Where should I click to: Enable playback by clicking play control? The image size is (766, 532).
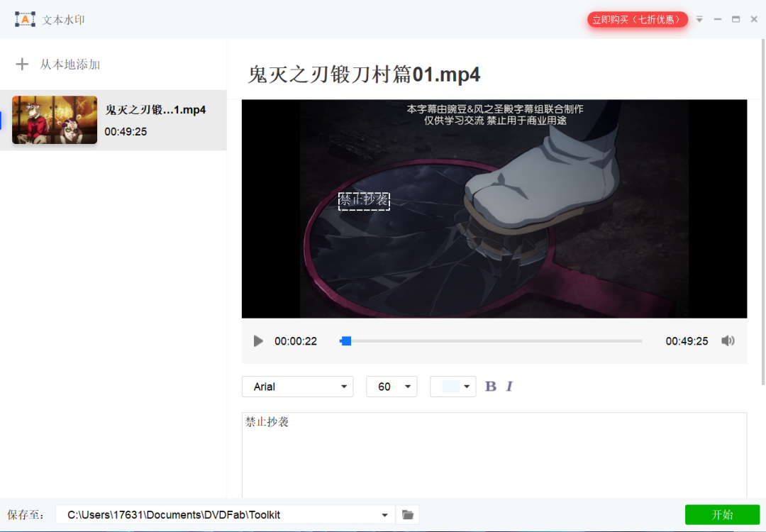(258, 340)
